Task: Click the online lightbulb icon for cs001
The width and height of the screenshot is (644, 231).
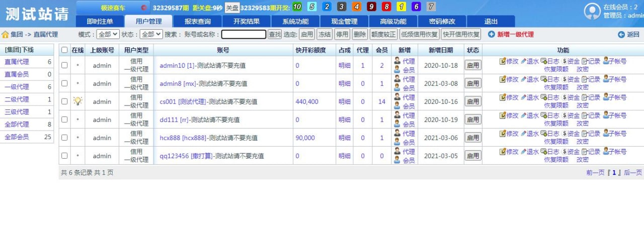Action: pos(77,101)
